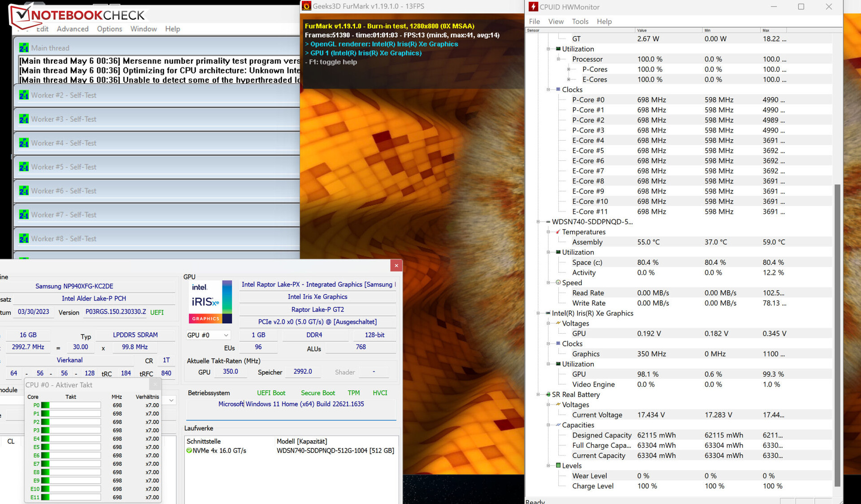
Task: Click the HWMonitor vertical scrollbar thumb
Action: (837, 335)
